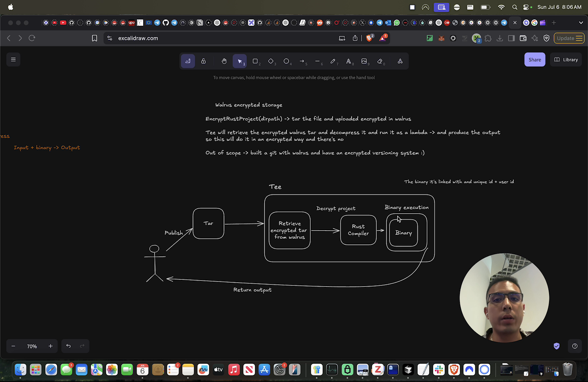The width and height of the screenshot is (588, 382).
Task: Open the More tools shapes menu
Action: pos(400,61)
